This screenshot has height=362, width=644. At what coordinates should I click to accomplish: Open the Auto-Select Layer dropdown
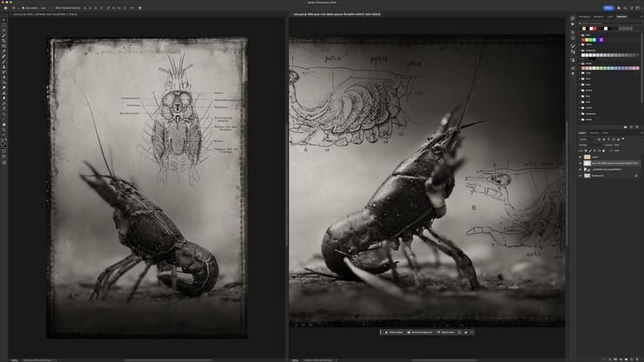coord(45,7)
